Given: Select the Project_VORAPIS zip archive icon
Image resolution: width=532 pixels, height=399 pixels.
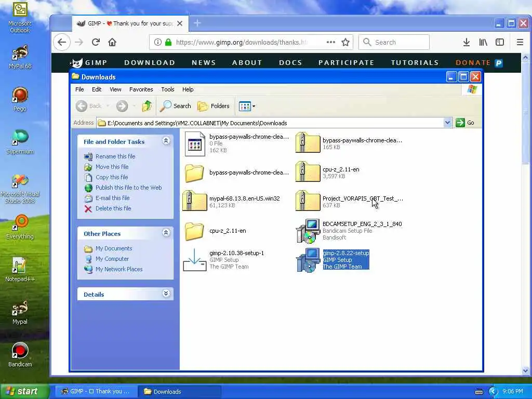Looking at the screenshot, I should click(x=308, y=201).
